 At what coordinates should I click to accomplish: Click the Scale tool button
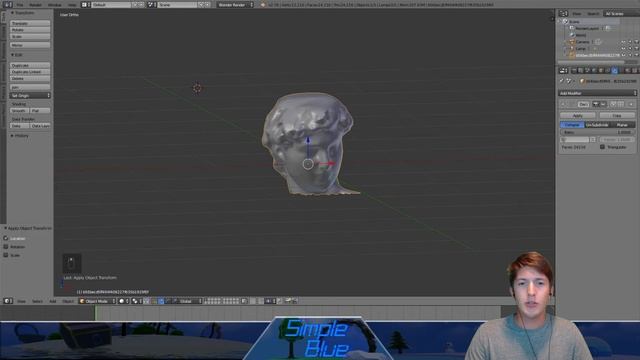point(30,36)
